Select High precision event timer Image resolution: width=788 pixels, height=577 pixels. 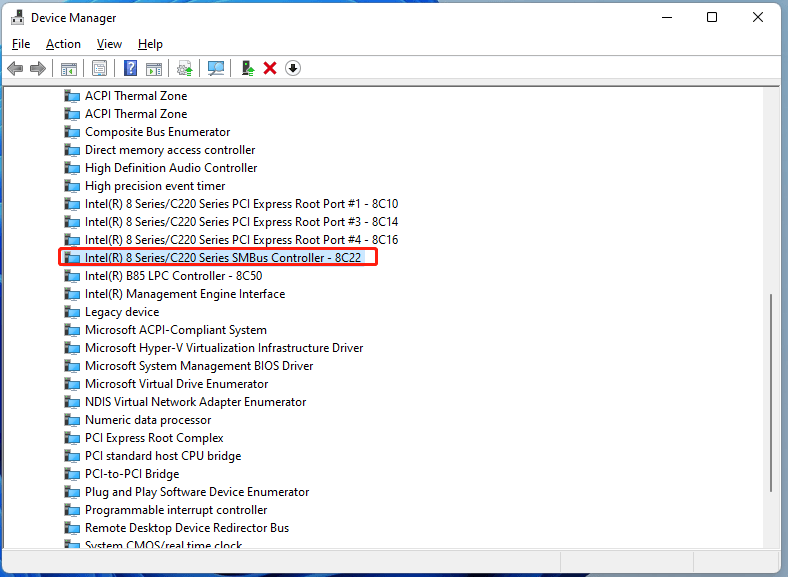155,186
